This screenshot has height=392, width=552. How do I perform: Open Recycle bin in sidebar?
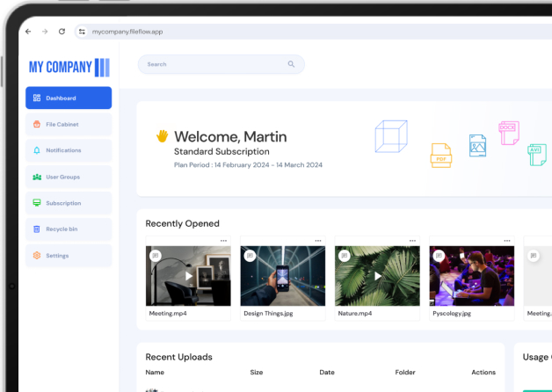pos(69,229)
